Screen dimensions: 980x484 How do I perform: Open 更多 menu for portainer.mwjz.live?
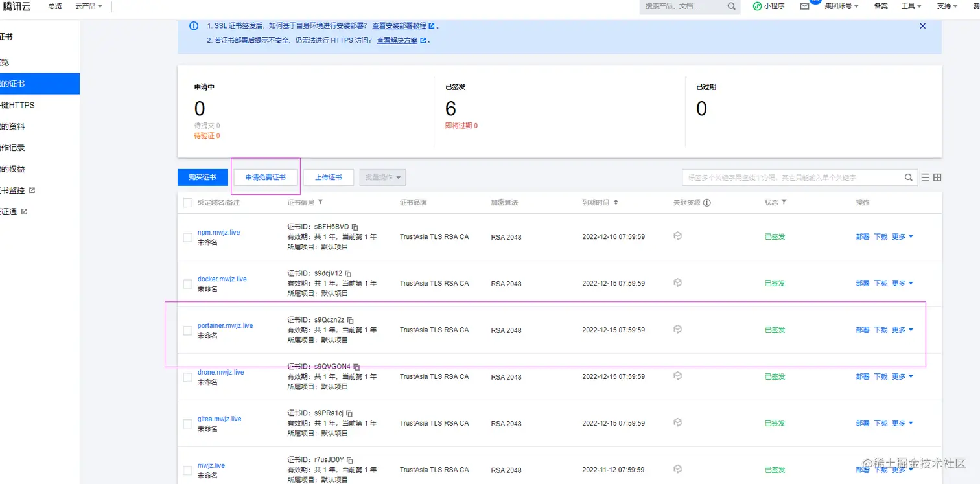[902, 330]
